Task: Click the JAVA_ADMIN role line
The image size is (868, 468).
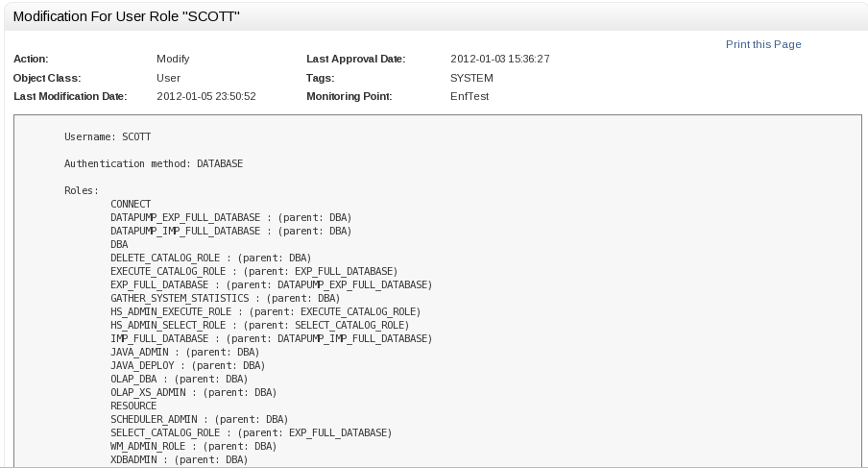Action: [184, 352]
